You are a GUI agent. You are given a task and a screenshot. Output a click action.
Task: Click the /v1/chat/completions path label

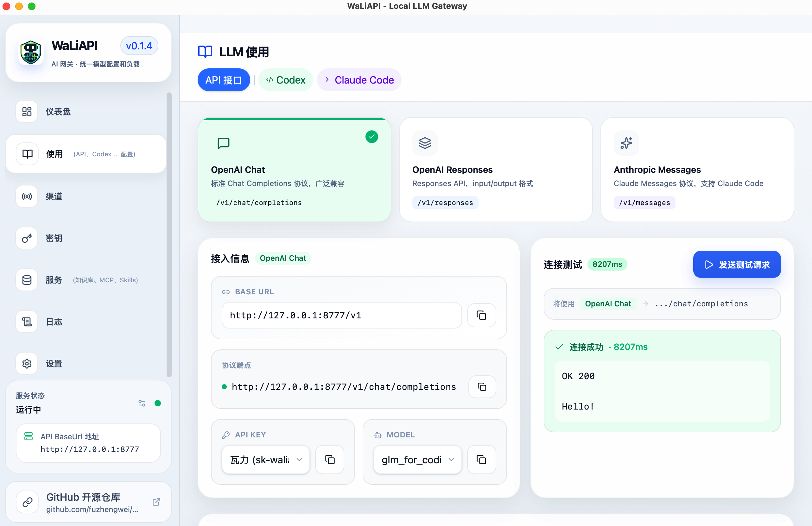point(259,203)
